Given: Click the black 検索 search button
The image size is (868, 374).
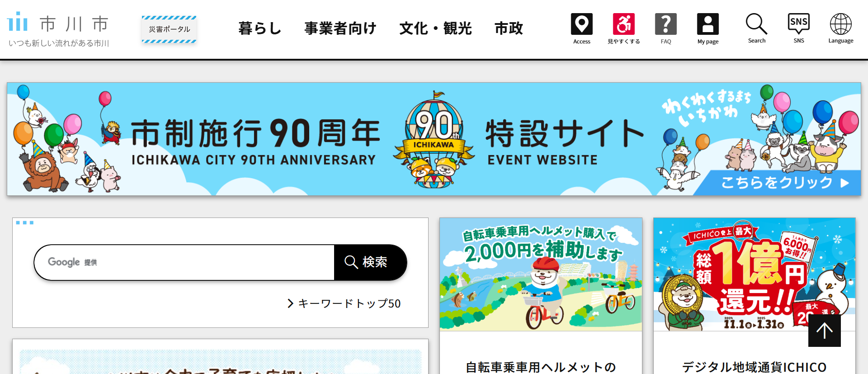Looking at the screenshot, I should click(370, 262).
